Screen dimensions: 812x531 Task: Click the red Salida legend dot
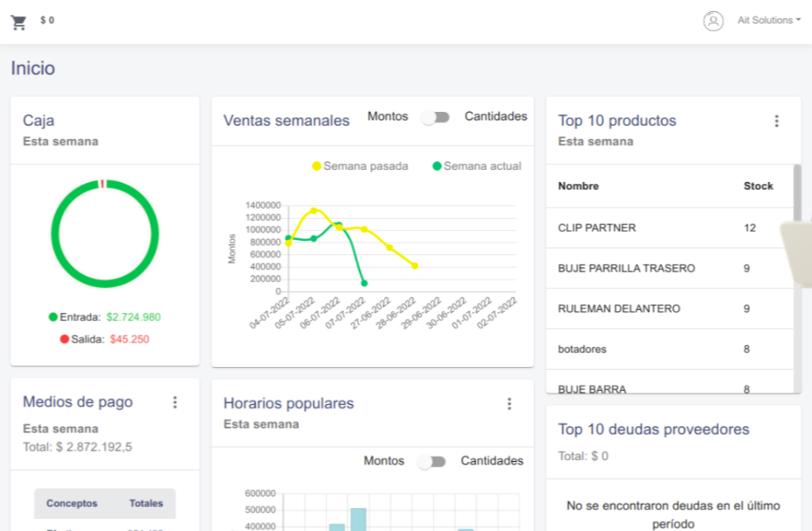tap(64, 339)
